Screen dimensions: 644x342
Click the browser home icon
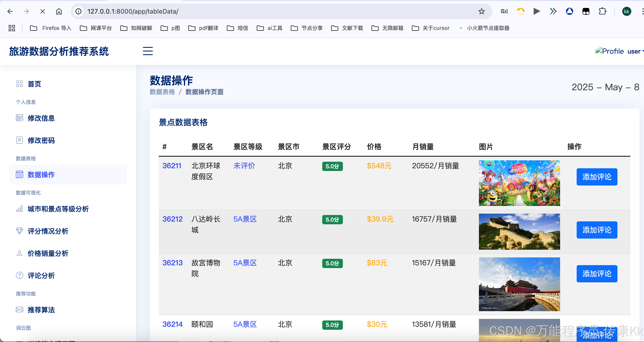point(59,11)
